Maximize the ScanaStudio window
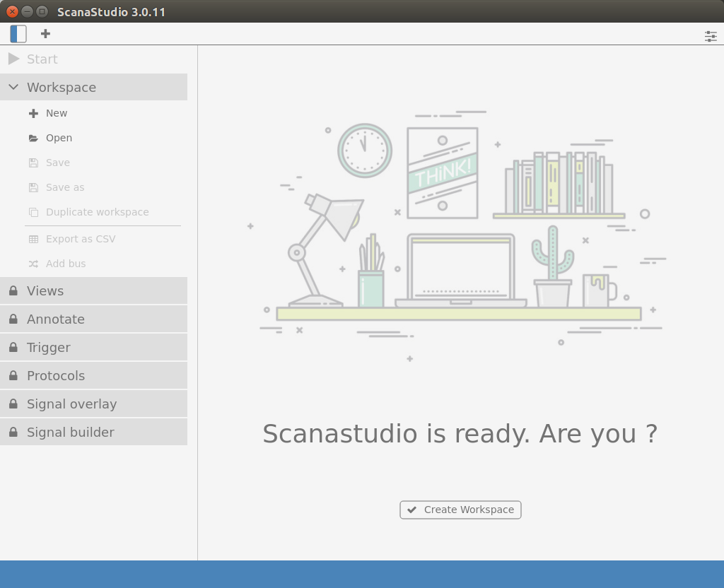 (42, 11)
